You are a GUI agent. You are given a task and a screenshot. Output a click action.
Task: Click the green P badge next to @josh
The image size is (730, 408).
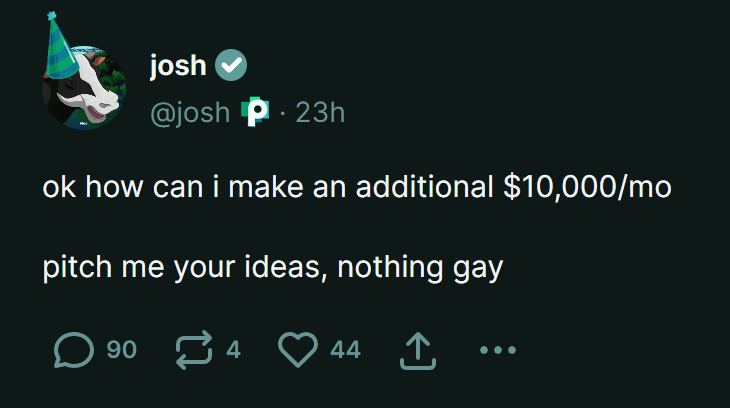257,112
